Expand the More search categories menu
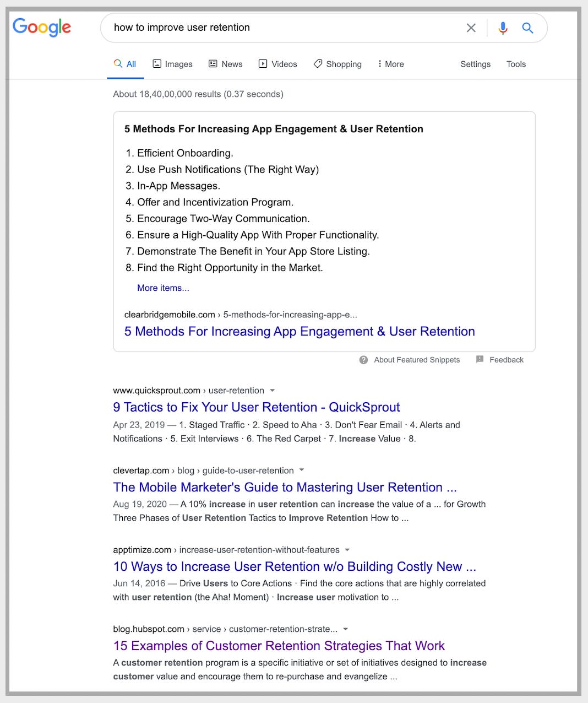The height and width of the screenshot is (703, 588). pyautogui.click(x=390, y=64)
